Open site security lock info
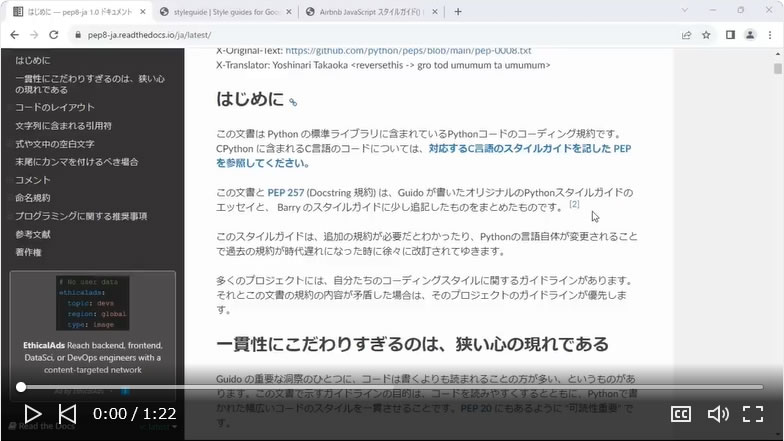The width and height of the screenshot is (784, 441). tap(78, 35)
